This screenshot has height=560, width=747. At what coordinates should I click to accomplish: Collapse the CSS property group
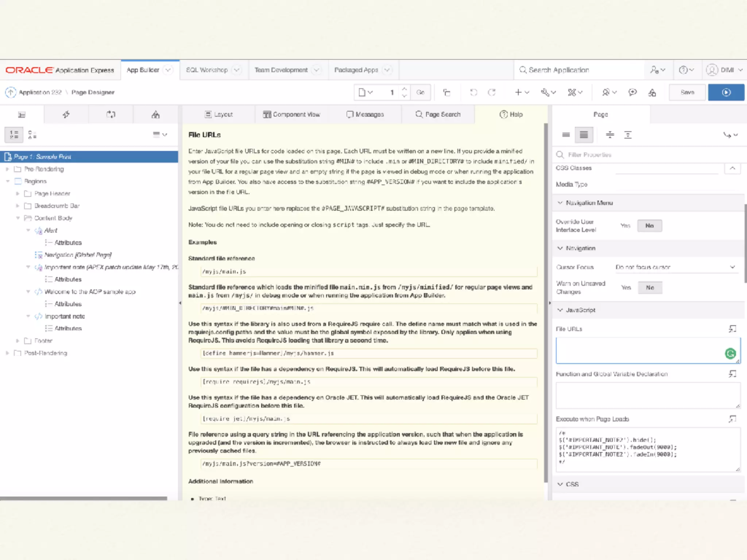560,484
